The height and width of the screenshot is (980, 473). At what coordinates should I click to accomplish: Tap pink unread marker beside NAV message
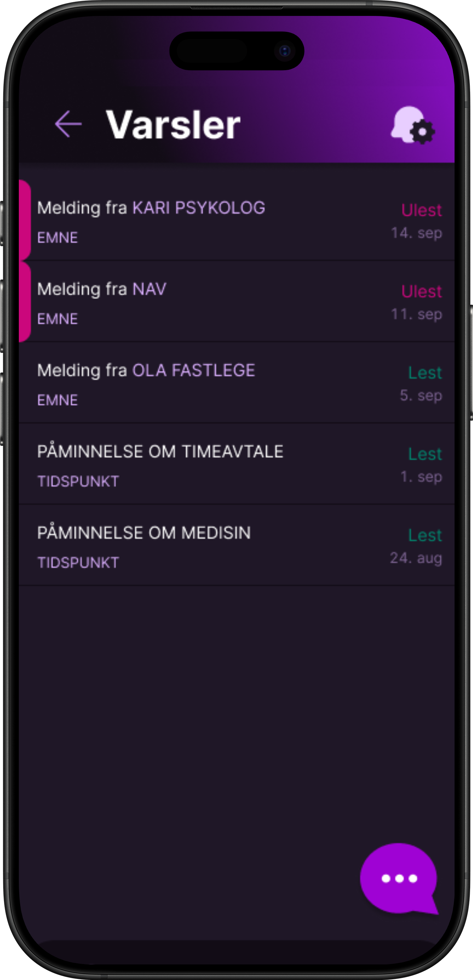(x=25, y=302)
